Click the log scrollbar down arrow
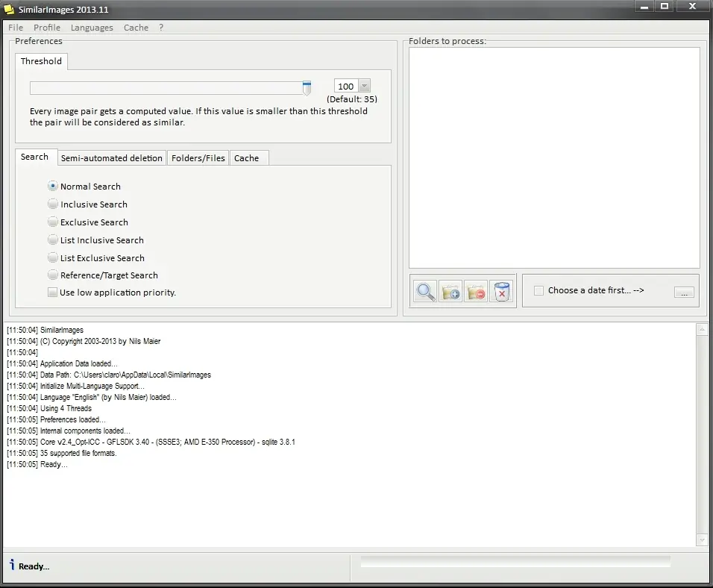 (x=702, y=540)
